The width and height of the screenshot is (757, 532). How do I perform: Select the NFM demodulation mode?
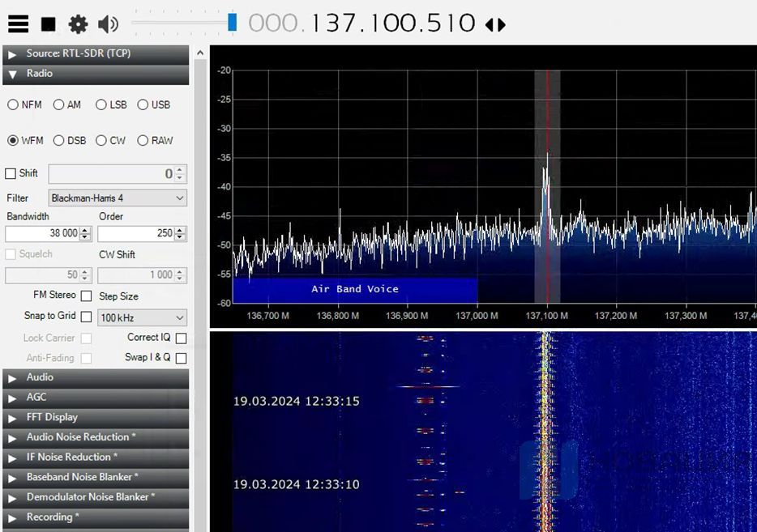pos(13,104)
